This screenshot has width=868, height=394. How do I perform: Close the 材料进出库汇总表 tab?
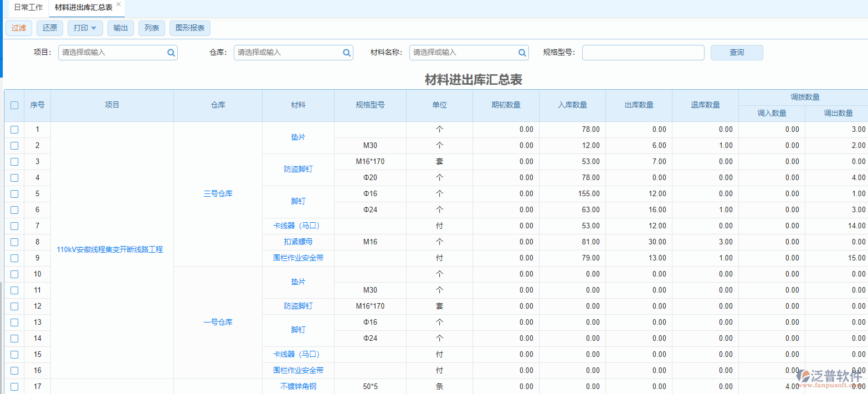point(120,5)
